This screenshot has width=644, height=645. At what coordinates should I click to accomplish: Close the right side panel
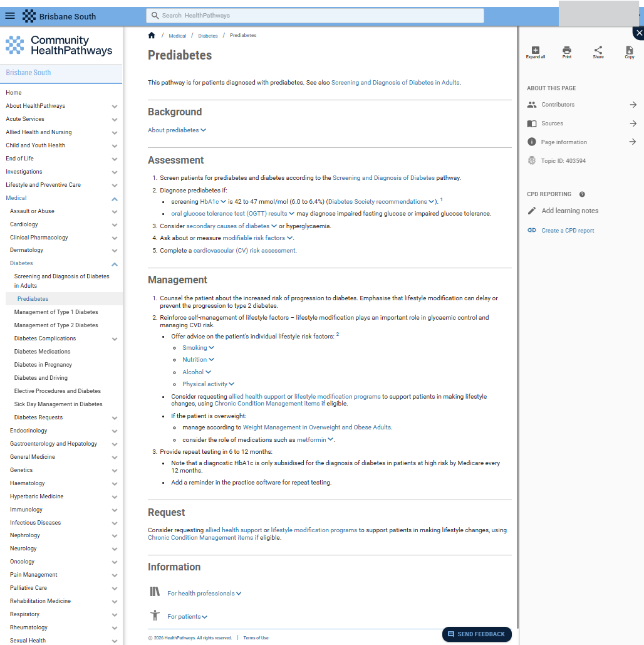pos(638,33)
